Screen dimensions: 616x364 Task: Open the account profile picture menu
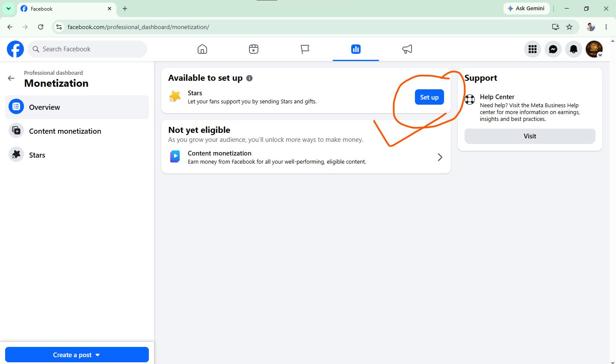pos(594,49)
